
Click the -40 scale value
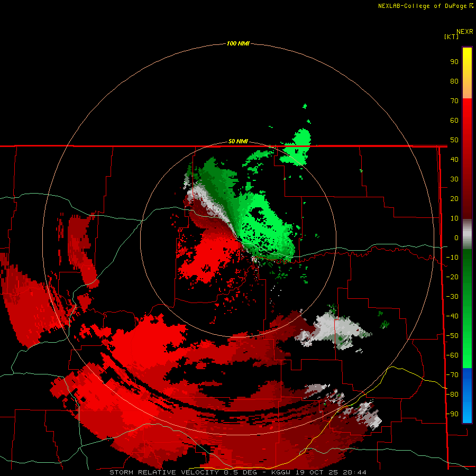[452, 316]
